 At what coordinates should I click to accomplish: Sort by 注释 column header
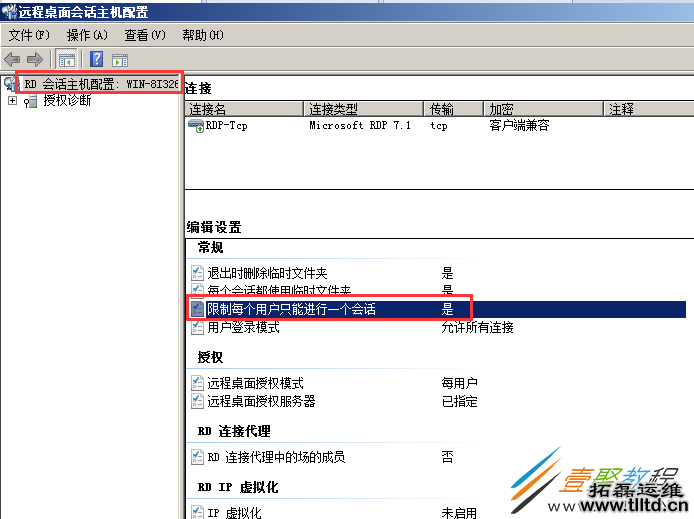tap(648, 109)
